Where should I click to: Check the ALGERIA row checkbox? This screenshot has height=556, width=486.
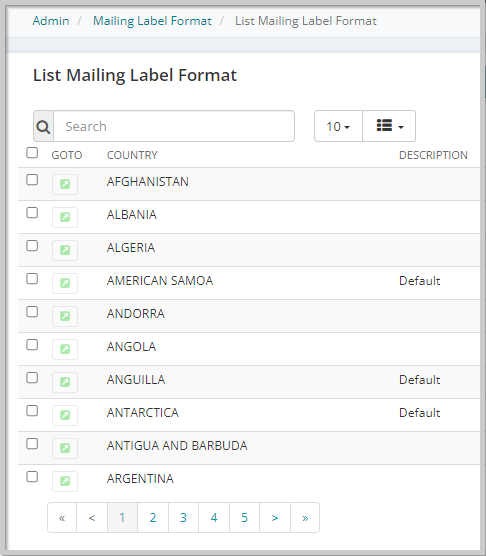[x=32, y=246]
